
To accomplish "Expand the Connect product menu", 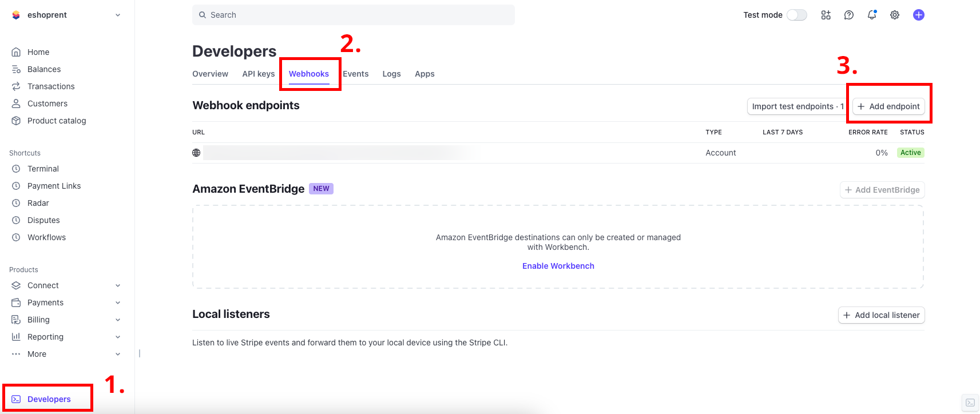I will (118, 285).
